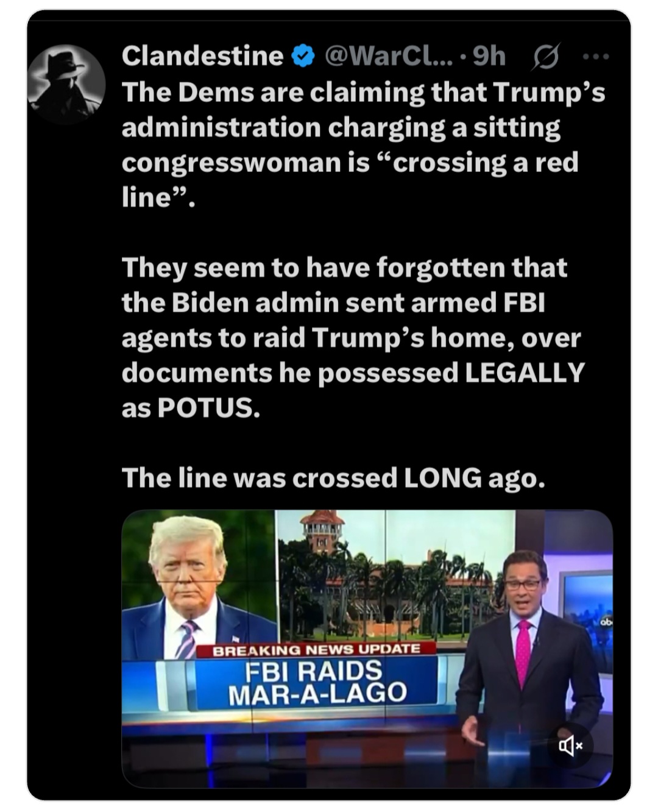Click the news anchor with pink tie
The width and height of the screenshot is (658, 812).
[x=523, y=652]
